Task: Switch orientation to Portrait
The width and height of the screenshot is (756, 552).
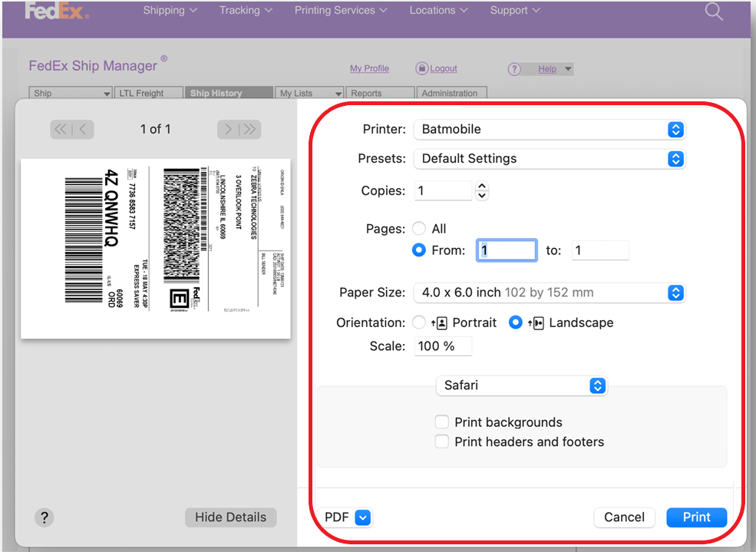Action: [418, 322]
